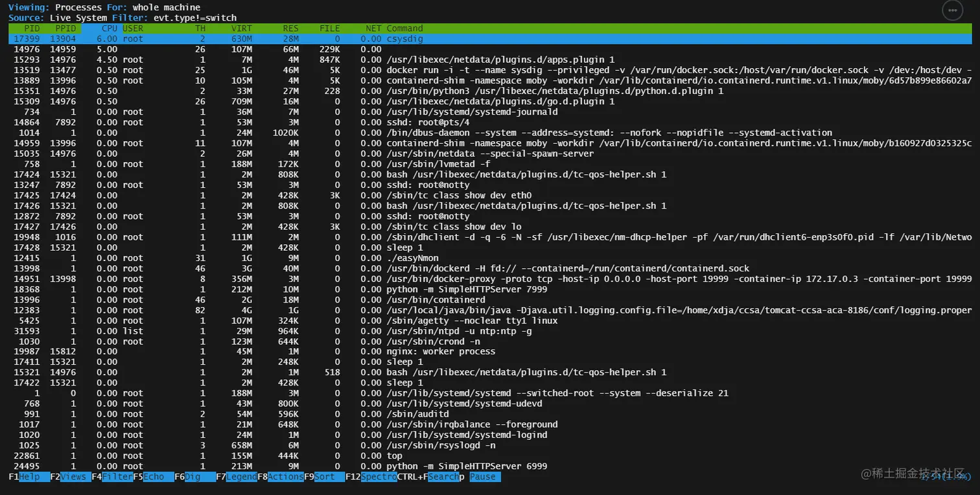This screenshot has height=495, width=980.
Task: Sort by the PID column header
Action: pos(32,29)
